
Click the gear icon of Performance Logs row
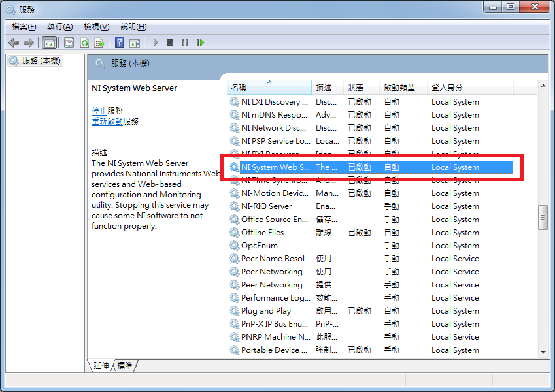click(234, 298)
